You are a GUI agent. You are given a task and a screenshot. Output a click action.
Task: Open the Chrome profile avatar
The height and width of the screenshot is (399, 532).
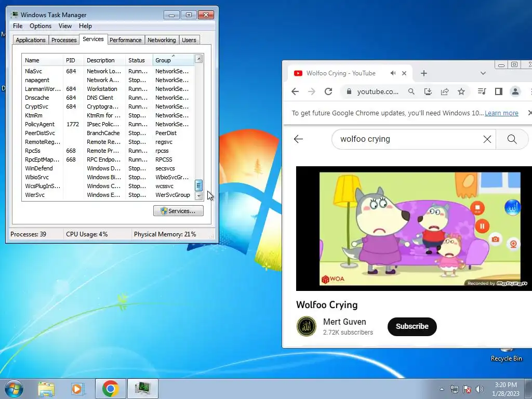[515, 91]
